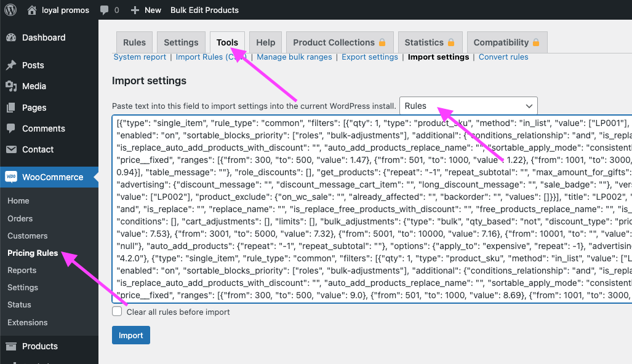Open the Status submenu item
This screenshot has width=632, height=364.
pos(19,304)
